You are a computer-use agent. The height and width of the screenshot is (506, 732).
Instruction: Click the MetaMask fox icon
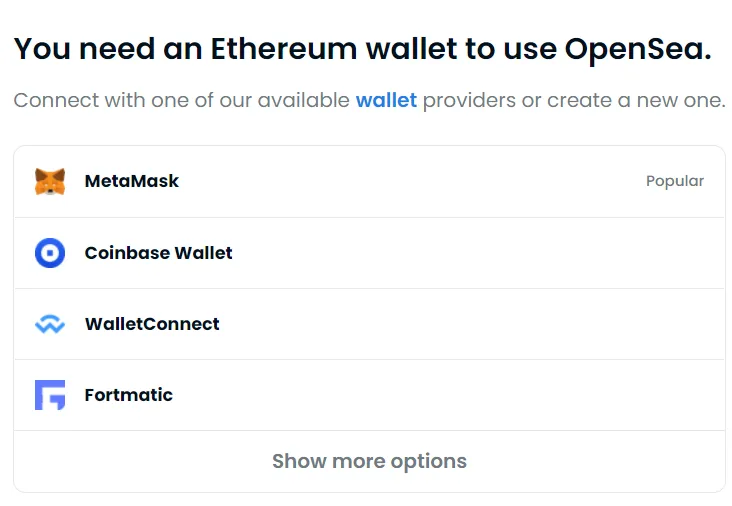pyautogui.click(x=50, y=182)
